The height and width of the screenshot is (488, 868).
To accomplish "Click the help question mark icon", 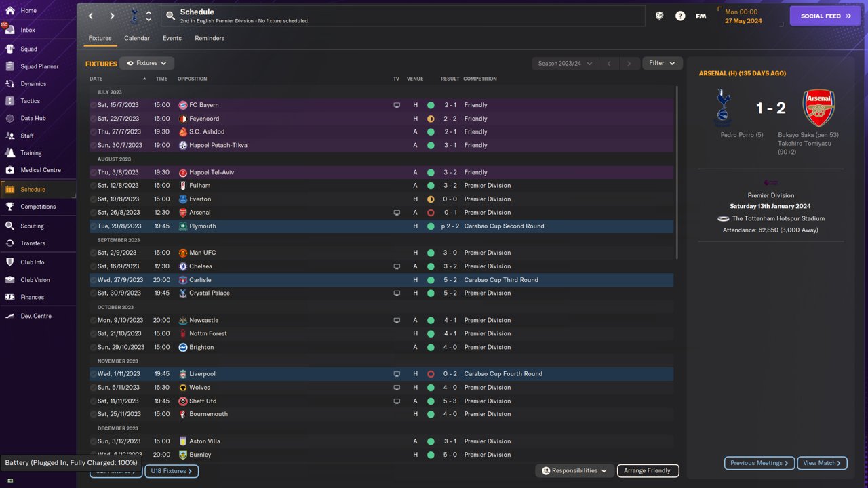I will [x=680, y=16].
